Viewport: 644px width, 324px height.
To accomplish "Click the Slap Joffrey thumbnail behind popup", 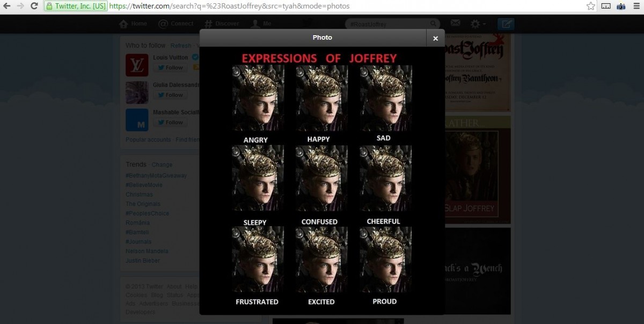I will (x=477, y=170).
